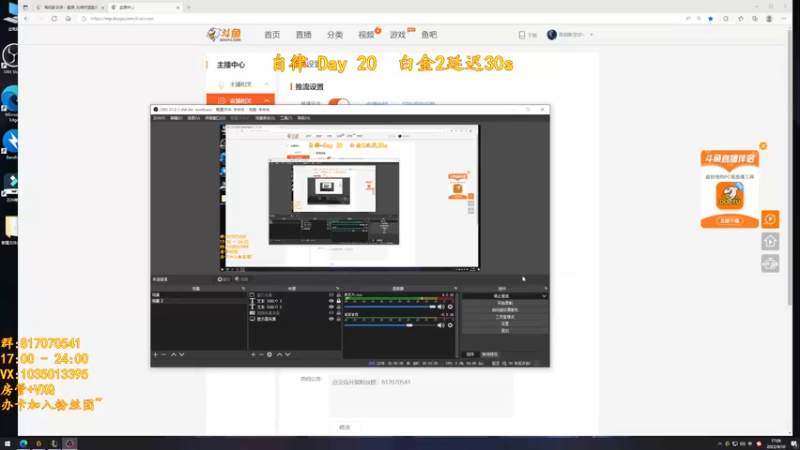Click the home floating icon on right side

point(770,241)
